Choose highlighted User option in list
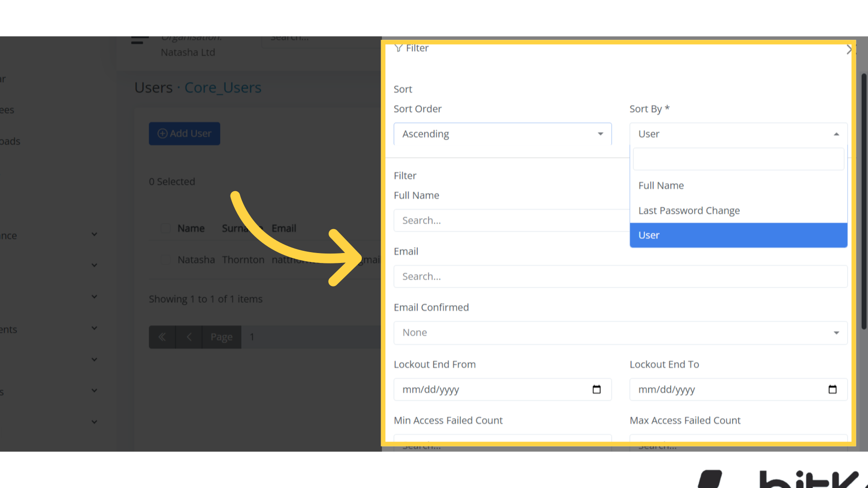 pos(739,235)
